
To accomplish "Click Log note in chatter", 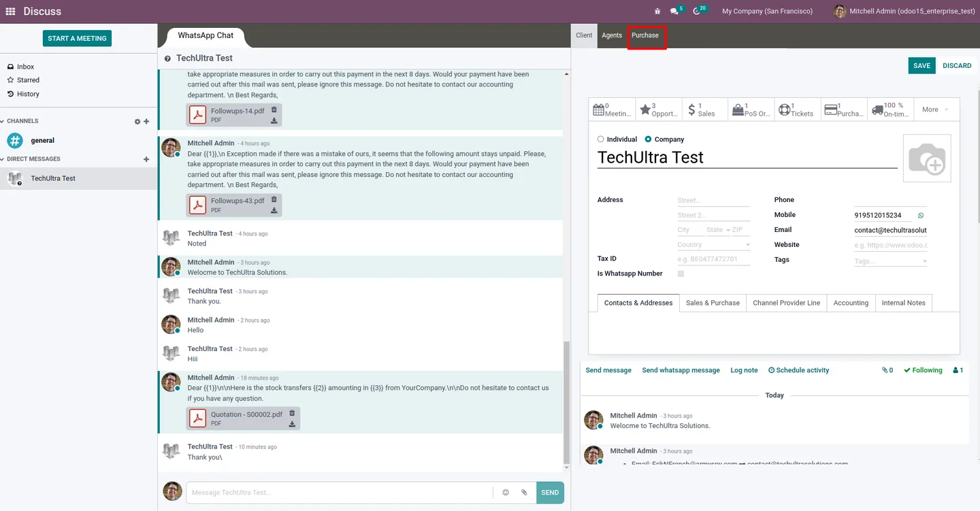I will coord(744,370).
